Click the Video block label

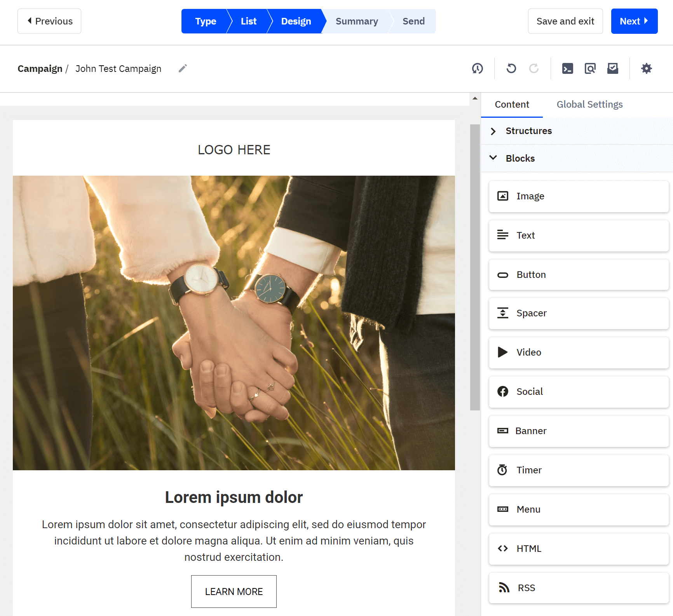[x=529, y=352]
